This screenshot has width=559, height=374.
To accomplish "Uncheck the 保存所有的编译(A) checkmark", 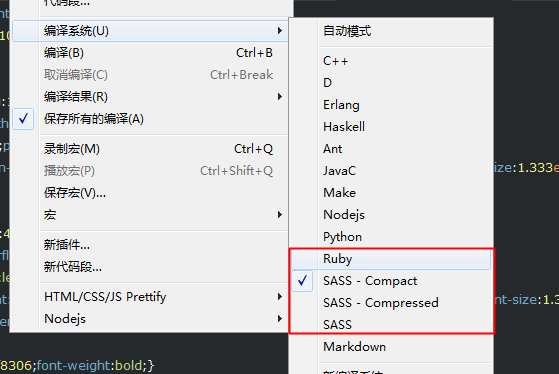I will click(24, 119).
